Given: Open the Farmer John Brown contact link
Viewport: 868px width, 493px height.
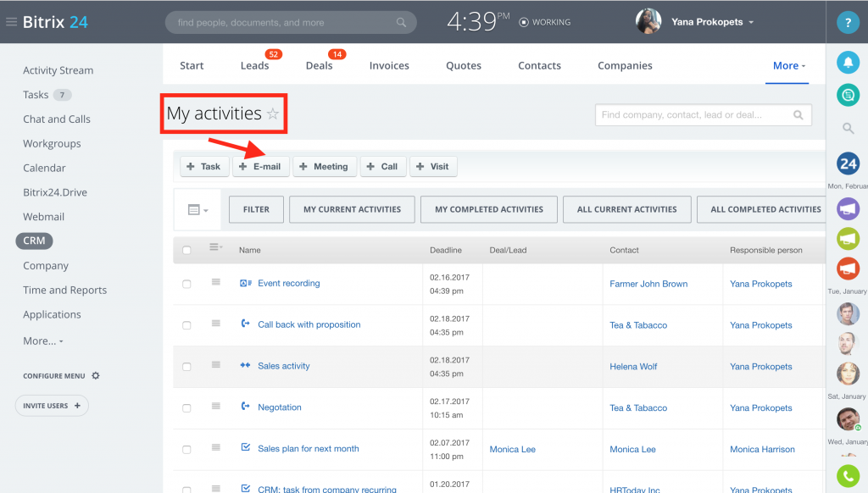Looking at the screenshot, I should 648,284.
